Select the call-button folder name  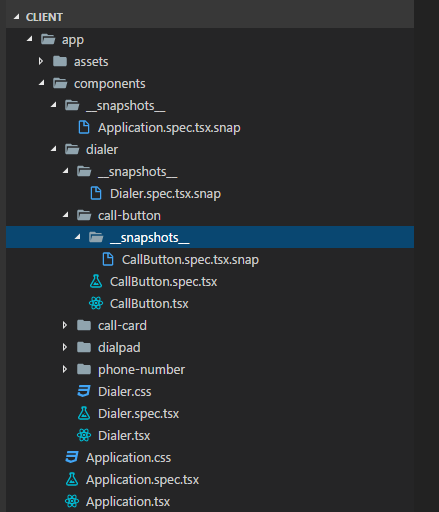click(x=129, y=216)
